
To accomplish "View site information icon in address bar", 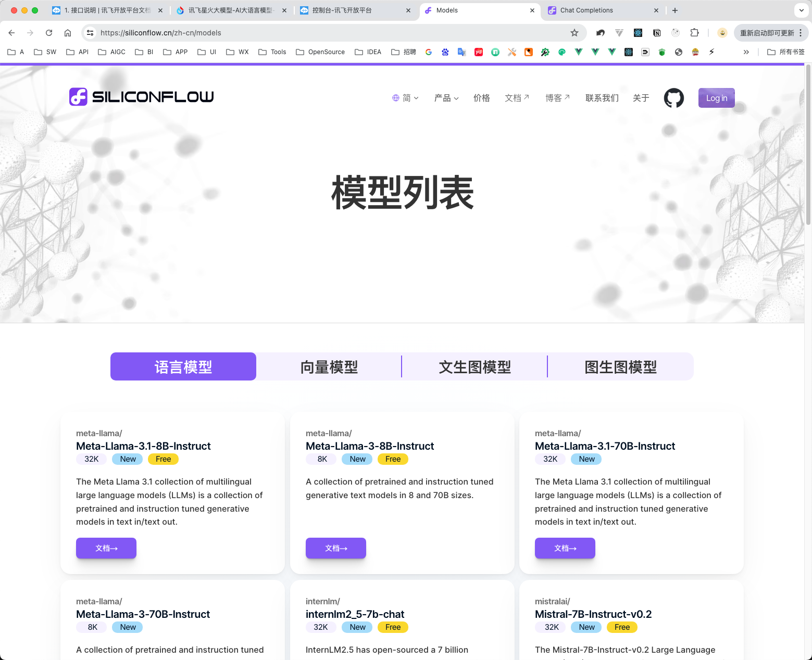I will pos(90,33).
